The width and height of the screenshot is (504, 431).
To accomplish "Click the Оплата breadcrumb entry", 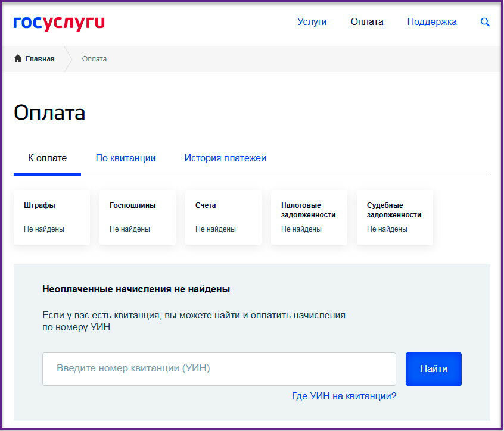I will pos(94,58).
